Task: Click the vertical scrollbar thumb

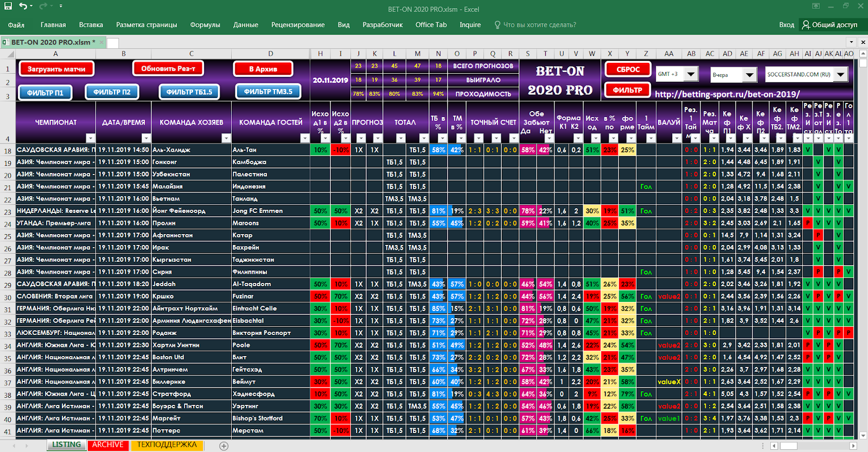Action: 863,62
